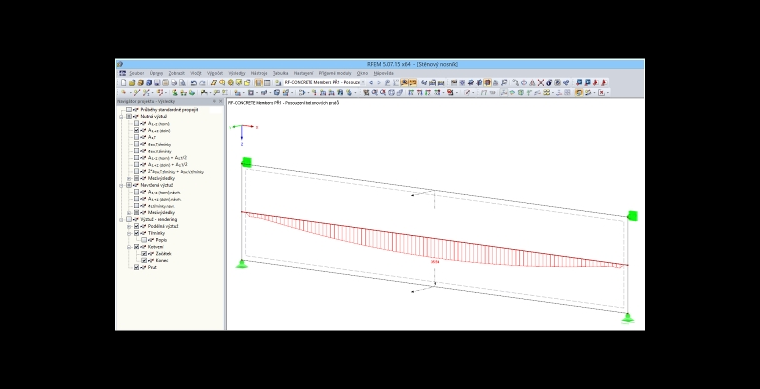760x389 pixels.
Task: Uncheck the Prut checkbox
Action: 137,267
